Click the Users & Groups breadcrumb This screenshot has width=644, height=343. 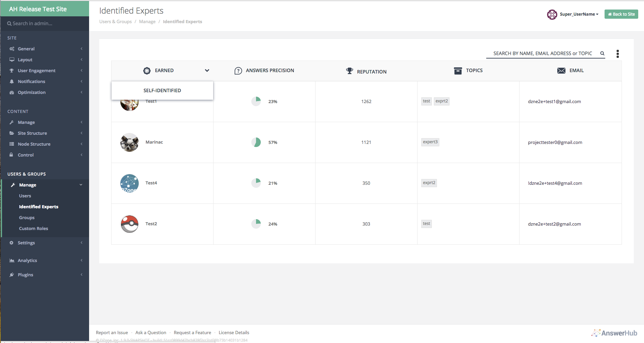coord(116,21)
